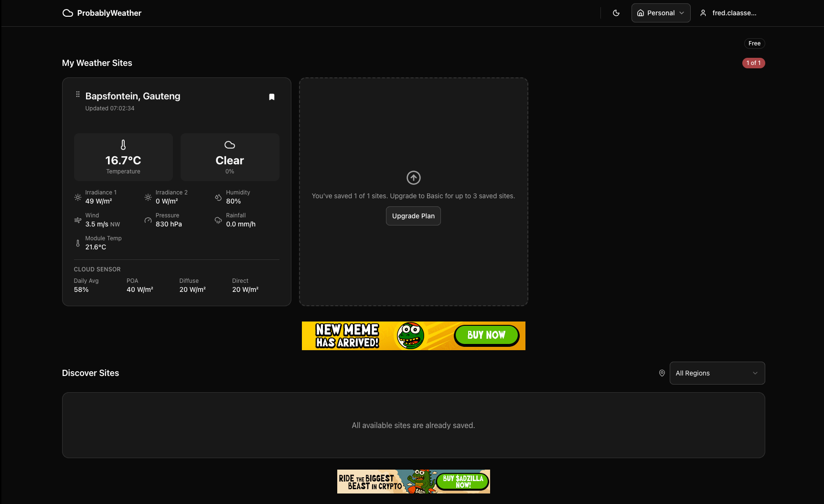Click the Upgrade Plan button
The width and height of the screenshot is (824, 504).
click(x=413, y=216)
